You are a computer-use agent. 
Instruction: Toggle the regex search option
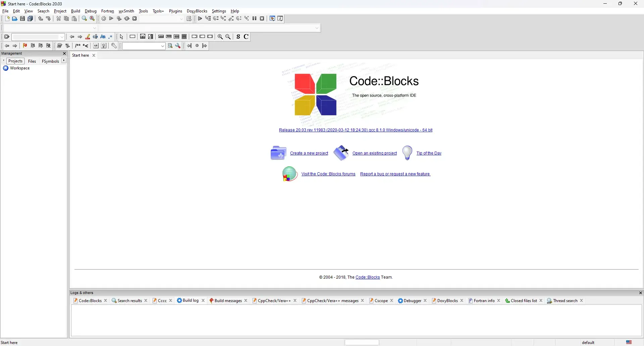(x=111, y=37)
